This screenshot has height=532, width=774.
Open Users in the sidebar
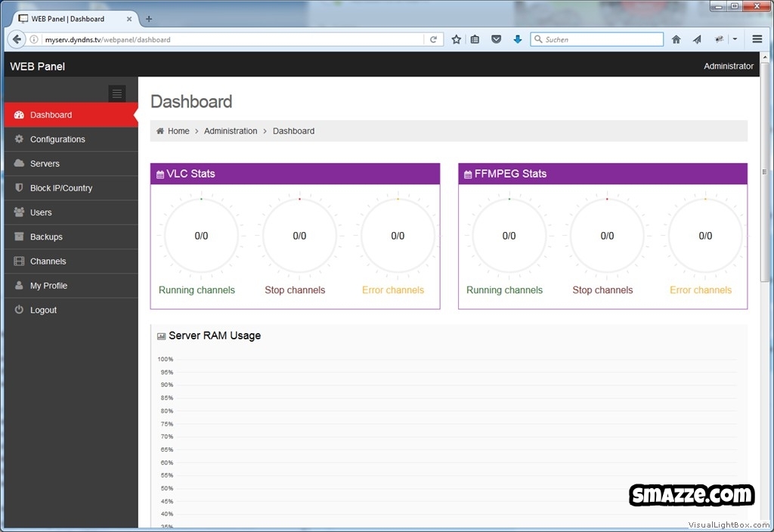(71, 212)
